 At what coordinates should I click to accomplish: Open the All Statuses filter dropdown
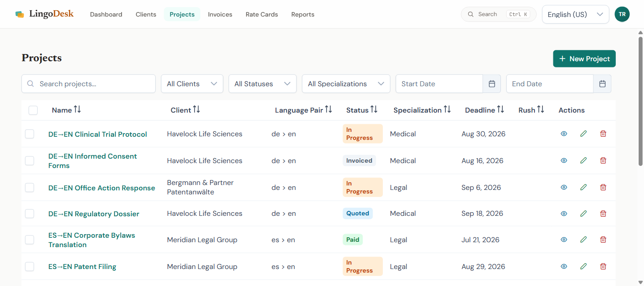point(263,84)
